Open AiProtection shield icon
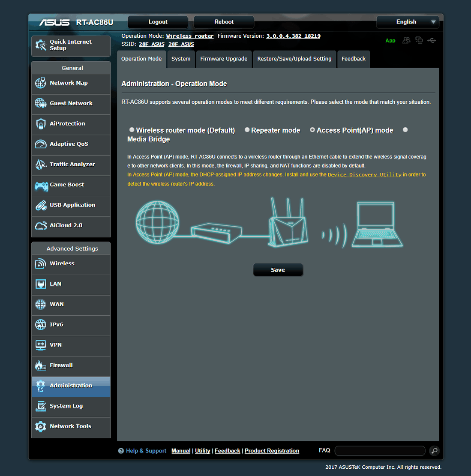Image resolution: width=471 pixels, height=476 pixels. [41, 124]
